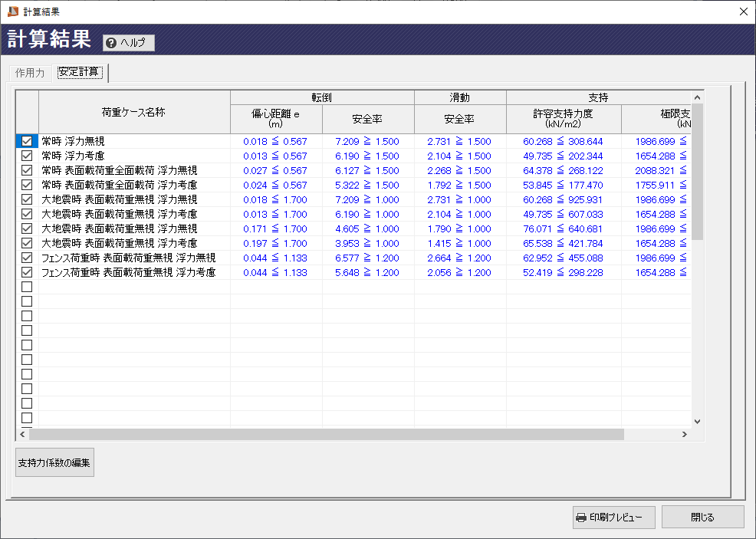Viewport: 756px width, 539px height.
Task: Open help with the ヘルプ button
Action: [x=129, y=43]
